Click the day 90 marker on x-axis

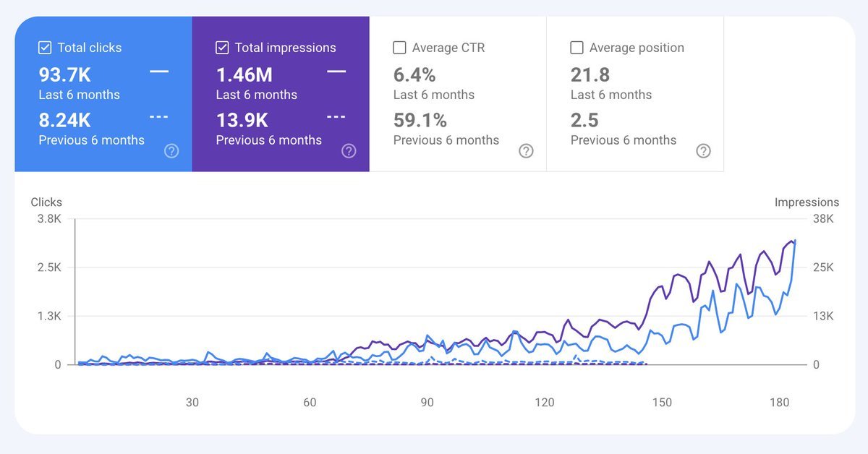pos(427,403)
